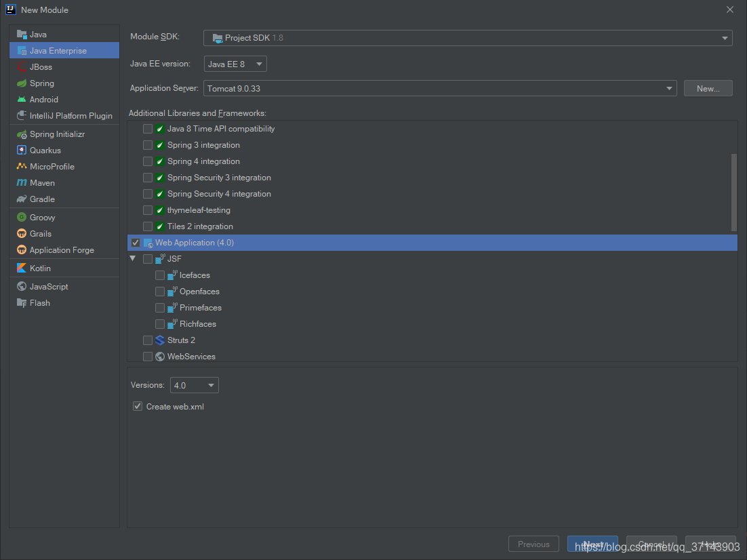This screenshot has width=747, height=560.
Task: Enable the JSF checkbox
Action: point(148,259)
